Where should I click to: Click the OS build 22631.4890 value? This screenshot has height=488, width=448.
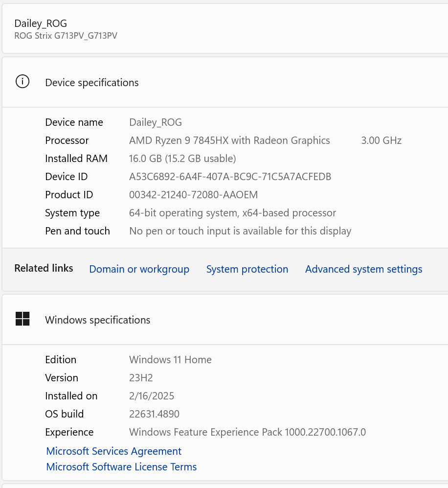coord(154,414)
